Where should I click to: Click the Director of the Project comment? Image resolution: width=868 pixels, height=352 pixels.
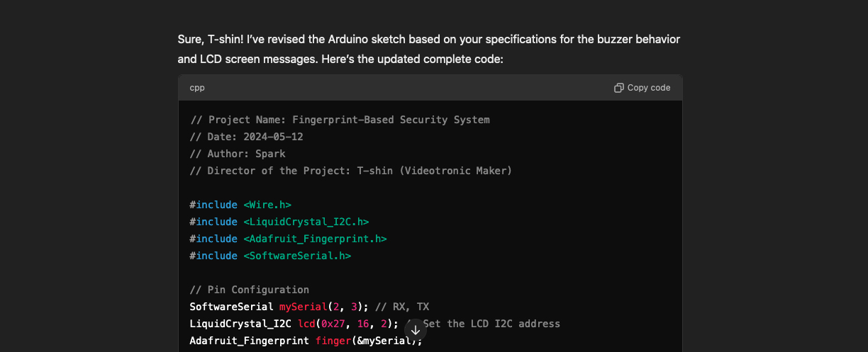tap(350, 171)
